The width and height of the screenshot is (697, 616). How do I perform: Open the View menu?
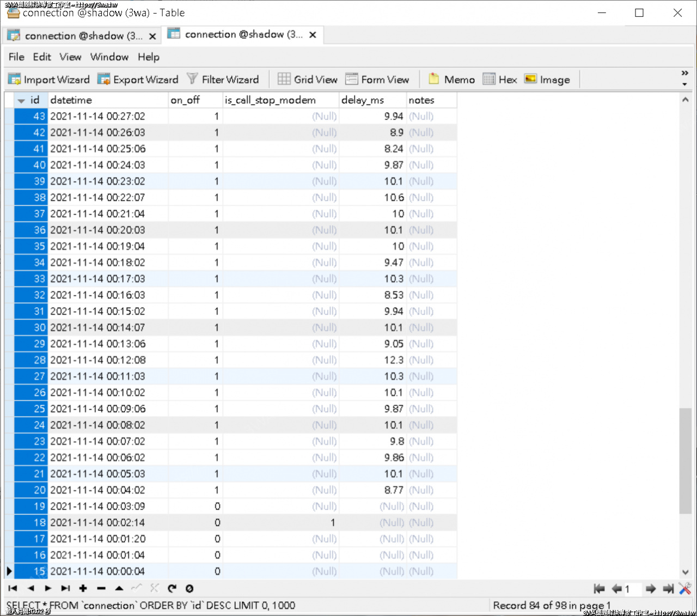point(70,57)
